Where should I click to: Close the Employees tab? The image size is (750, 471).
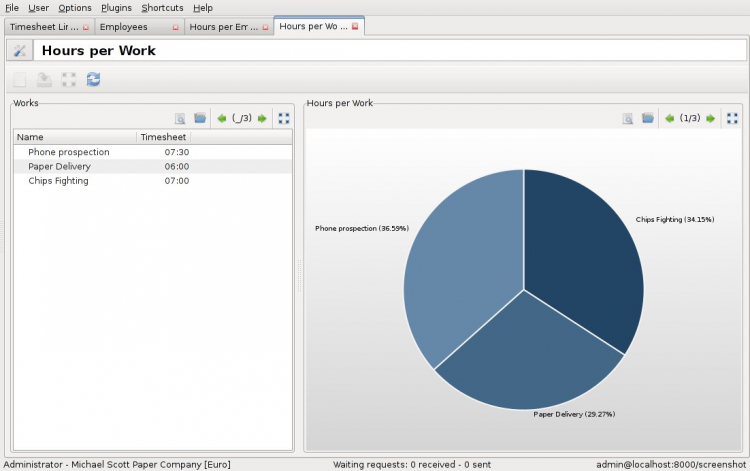176,27
